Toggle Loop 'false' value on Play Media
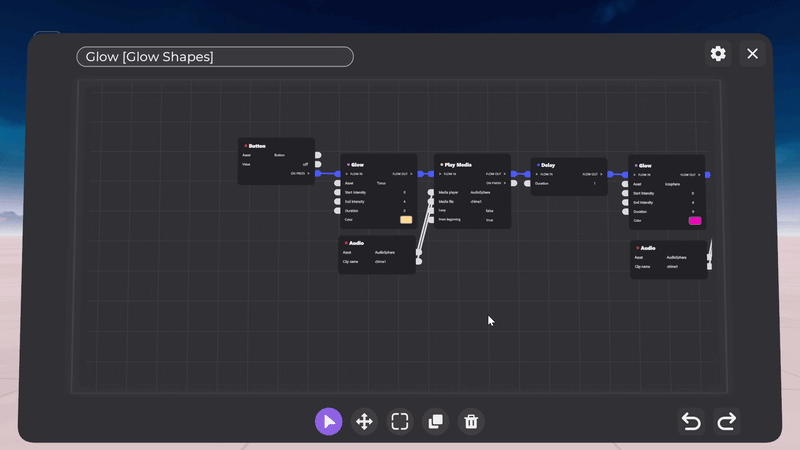 pyautogui.click(x=489, y=211)
